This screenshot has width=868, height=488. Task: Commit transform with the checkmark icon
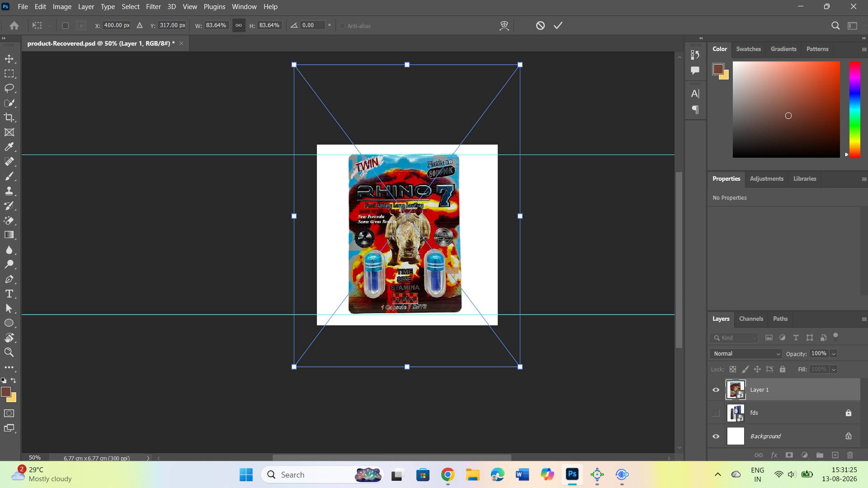click(558, 26)
